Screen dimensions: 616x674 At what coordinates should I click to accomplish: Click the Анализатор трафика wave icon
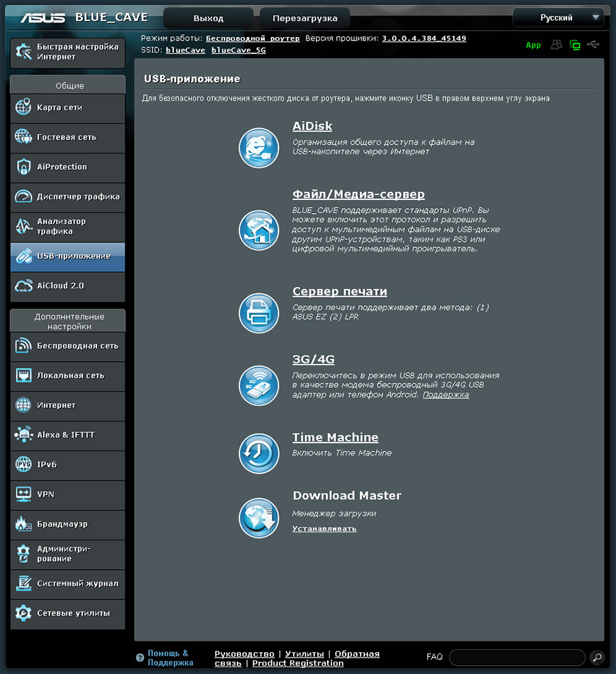point(23,225)
